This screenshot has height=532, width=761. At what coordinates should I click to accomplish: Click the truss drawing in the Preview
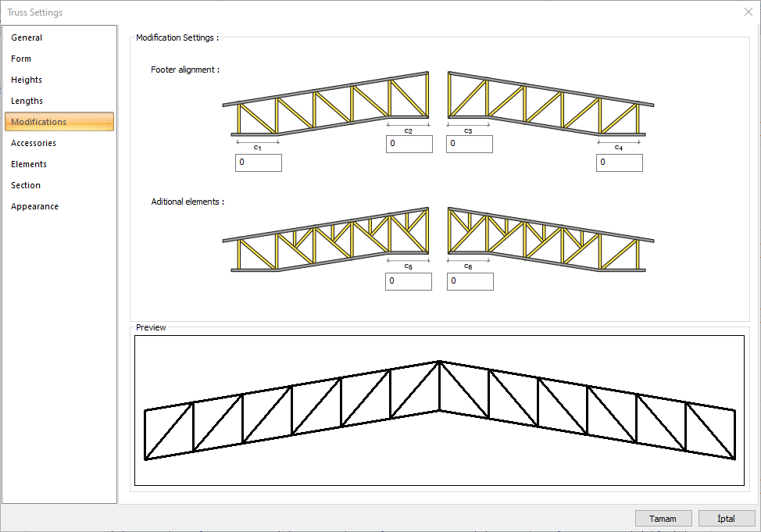point(439,410)
